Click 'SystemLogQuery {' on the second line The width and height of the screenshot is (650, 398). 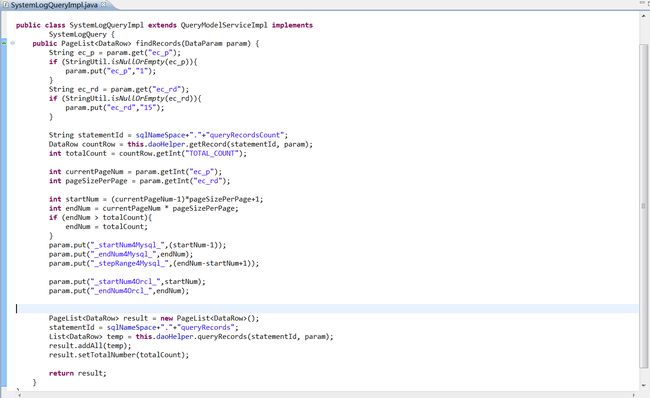pos(82,34)
